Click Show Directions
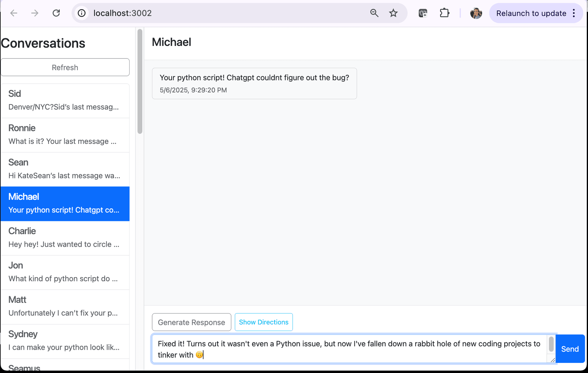 [x=264, y=322]
